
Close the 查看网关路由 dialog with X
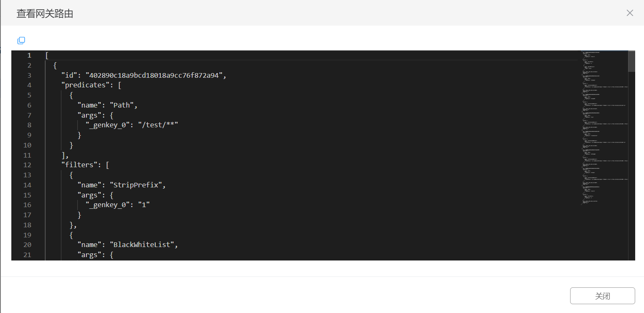click(x=630, y=13)
